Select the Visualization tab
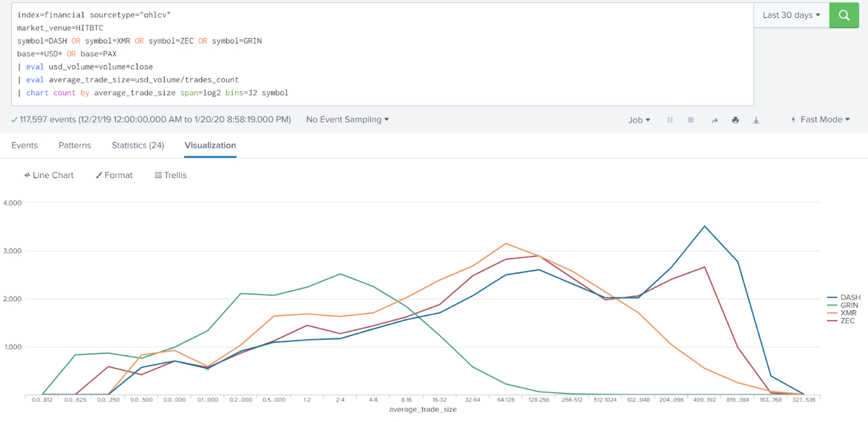The image size is (868, 422). tap(210, 145)
